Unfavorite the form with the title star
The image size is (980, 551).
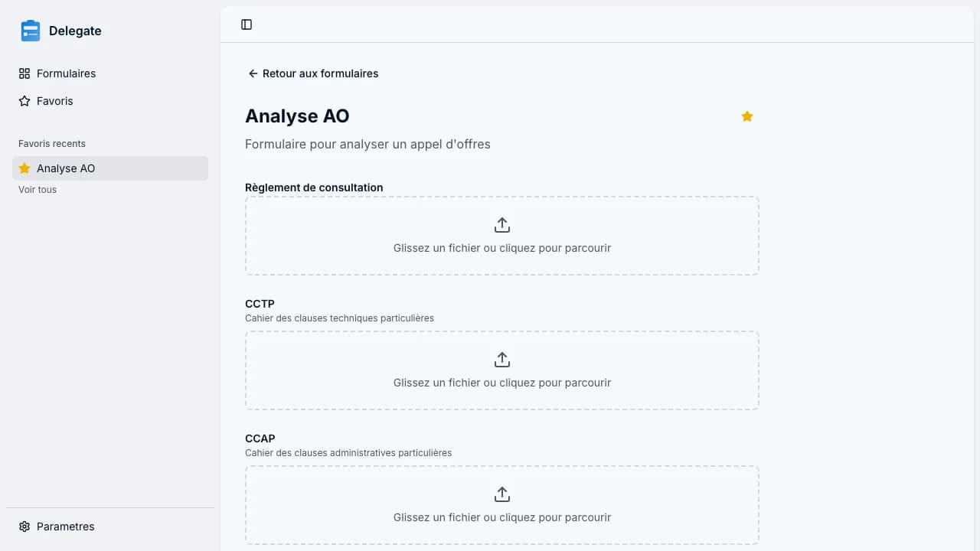coord(747,116)
